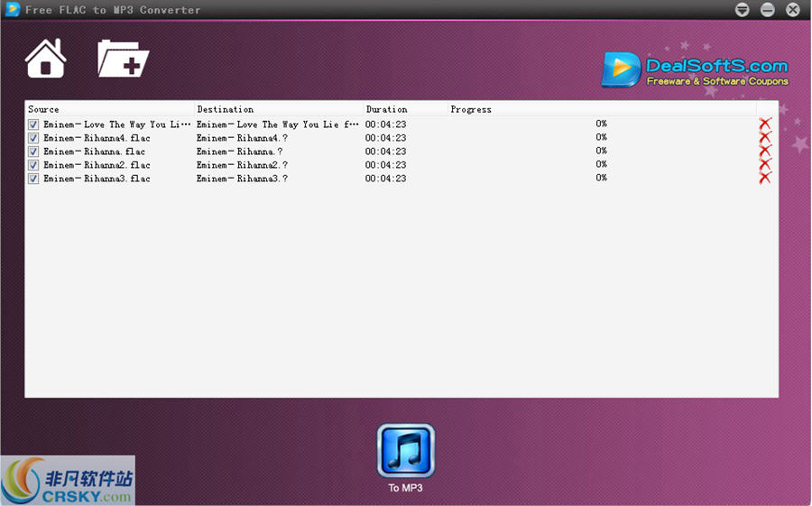
Task: Open the Home icon
Action: point(46,59)
